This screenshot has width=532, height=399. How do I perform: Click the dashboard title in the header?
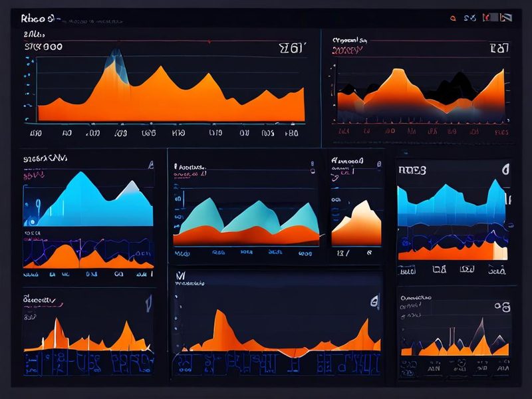pyautogui.click(x=37, y=19)
